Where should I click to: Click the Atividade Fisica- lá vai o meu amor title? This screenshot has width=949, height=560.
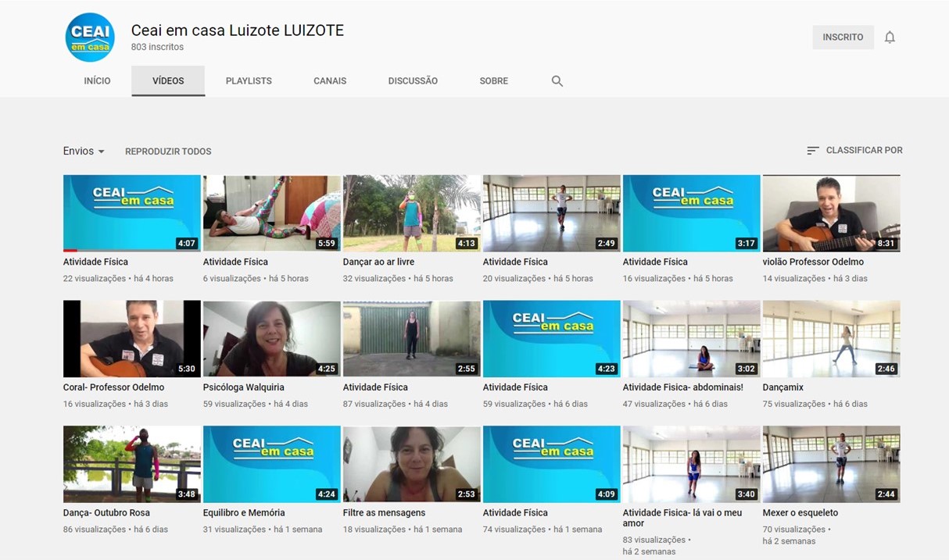682,518
